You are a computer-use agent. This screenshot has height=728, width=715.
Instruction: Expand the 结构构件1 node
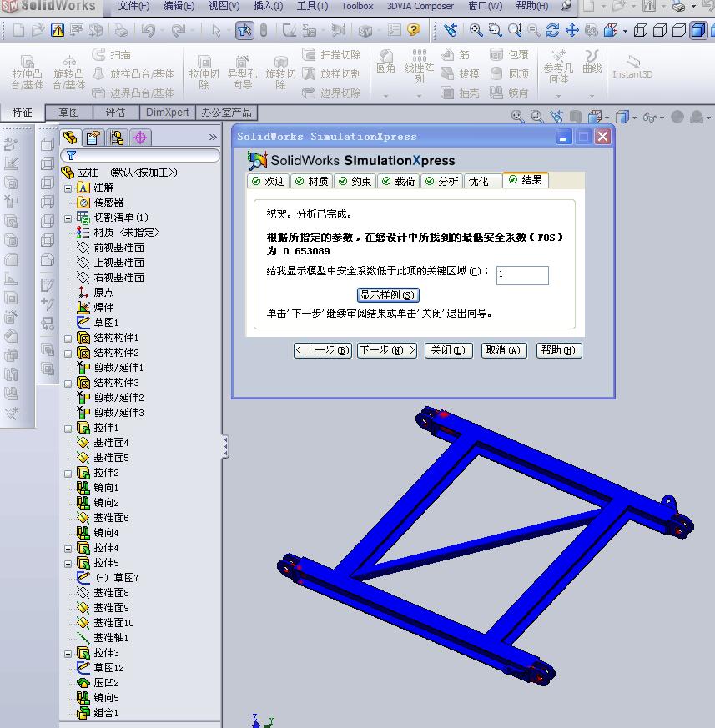(x=68, y=339)
